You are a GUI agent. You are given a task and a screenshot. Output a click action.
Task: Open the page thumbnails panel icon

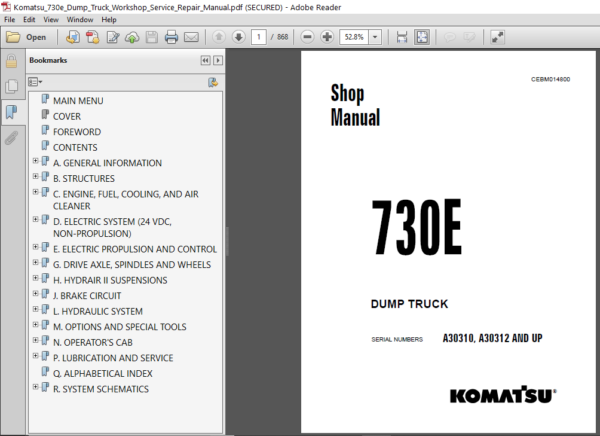pyautogui.click(x=11, y=86)
